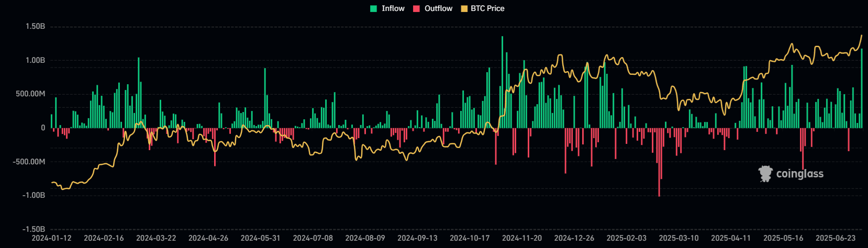The width and height of the screenshot is (868, 248).
Task: Click the green Inflow legend square
Action: [x=374, y=8]
